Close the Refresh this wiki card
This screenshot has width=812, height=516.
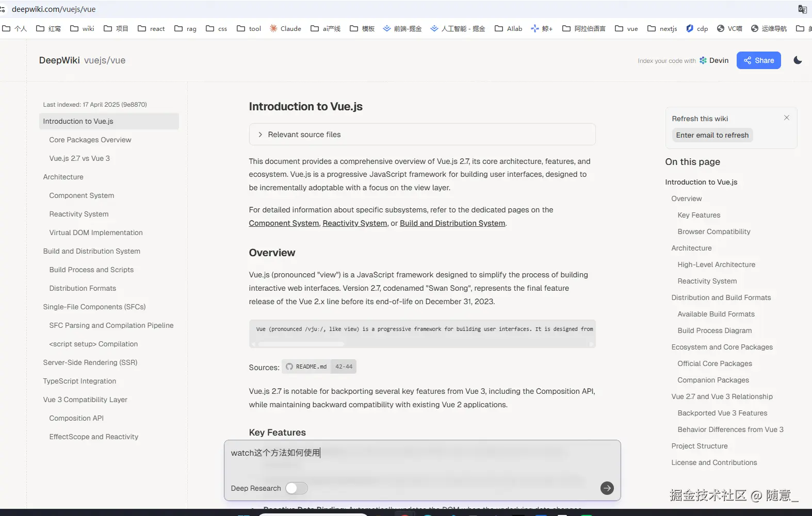787,118
